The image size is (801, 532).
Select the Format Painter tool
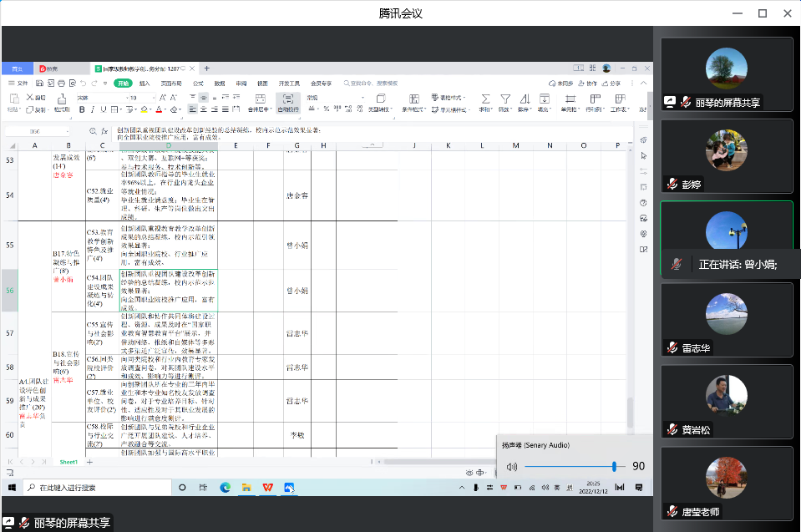click(x=62, y=102)
